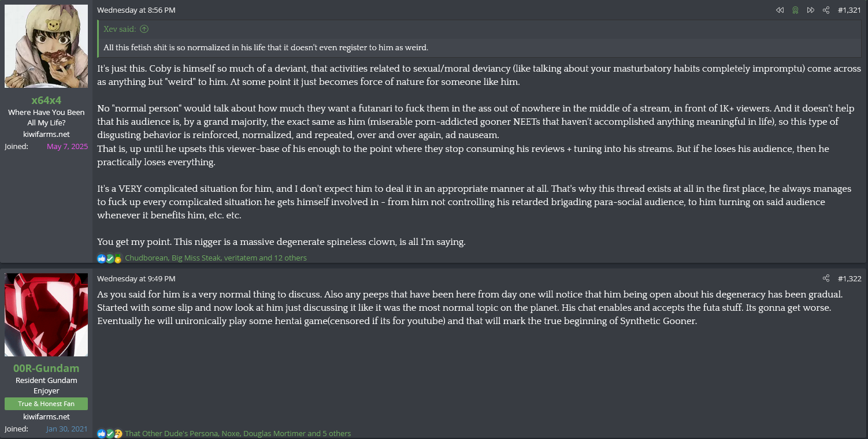Share post #1,322 via share icon
Image resolution: width=868 pixels, height=439 pixels.
click(x=826, y=278)
